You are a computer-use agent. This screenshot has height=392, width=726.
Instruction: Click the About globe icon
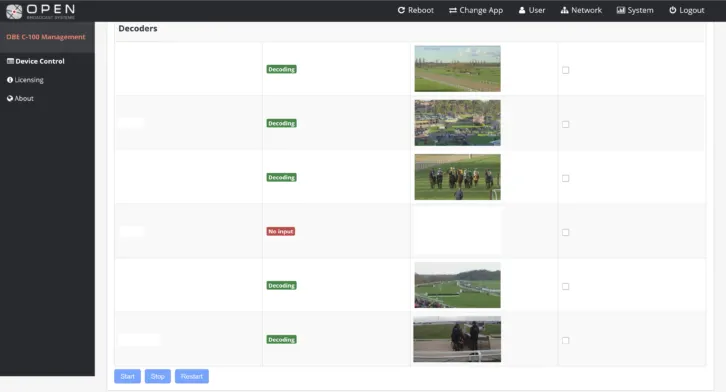click(x=10, y=98)
